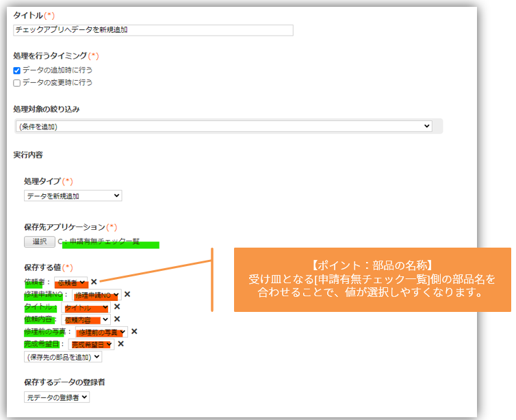Image resolution: width=516 pixels, height=420 pixels.
Task: Open the (保存先の部品を追加) dropdown
Action: (x=62, y=356)
